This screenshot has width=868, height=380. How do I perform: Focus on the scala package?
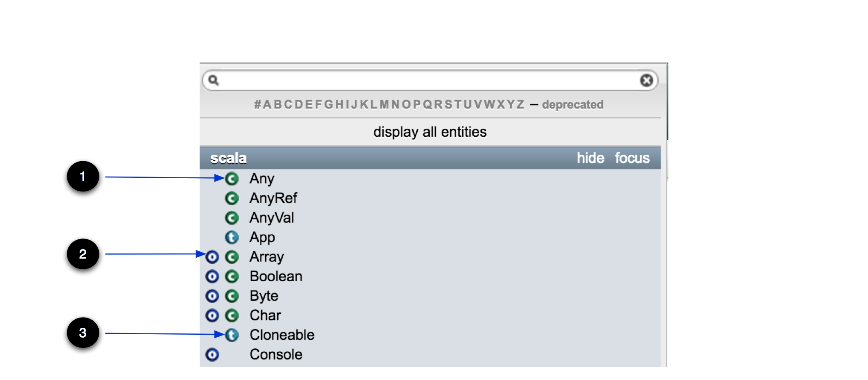pos(632,158)
